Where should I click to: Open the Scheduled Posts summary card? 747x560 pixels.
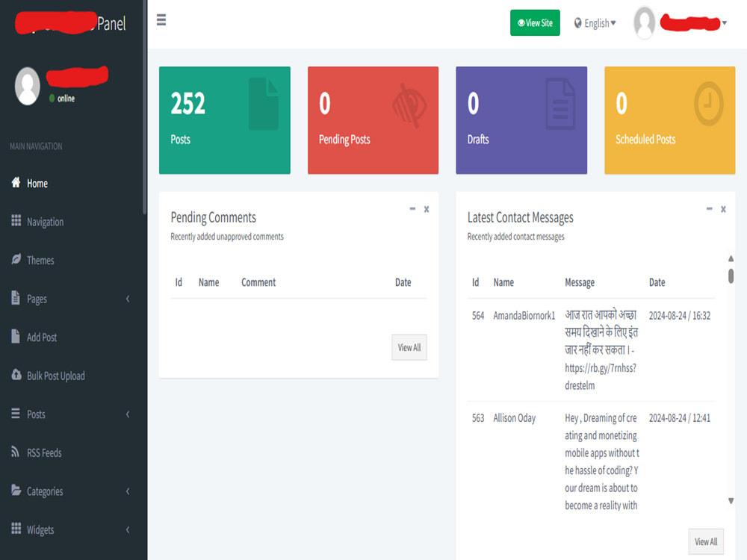(670, 120)
